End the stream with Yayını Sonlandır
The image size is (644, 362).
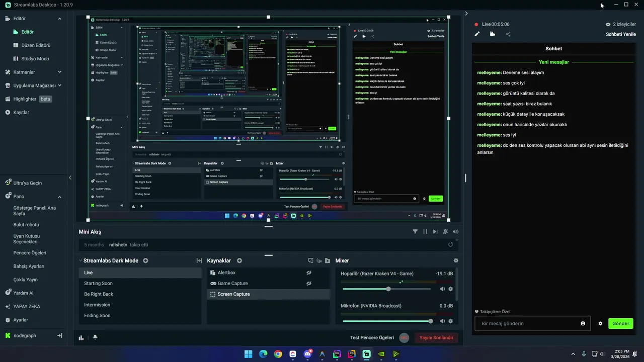click(437, 338)
